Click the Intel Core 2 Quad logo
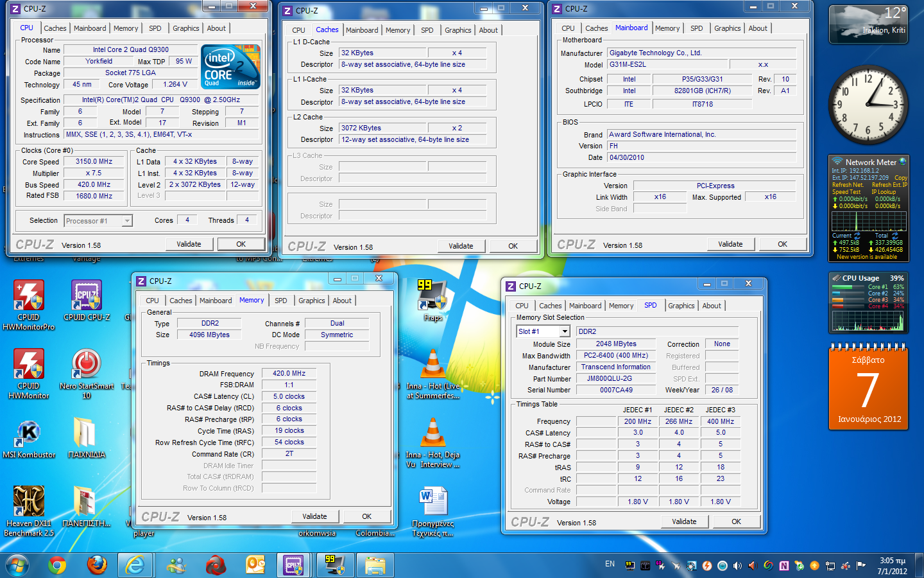The image size is (924, 578). [231, 66]
